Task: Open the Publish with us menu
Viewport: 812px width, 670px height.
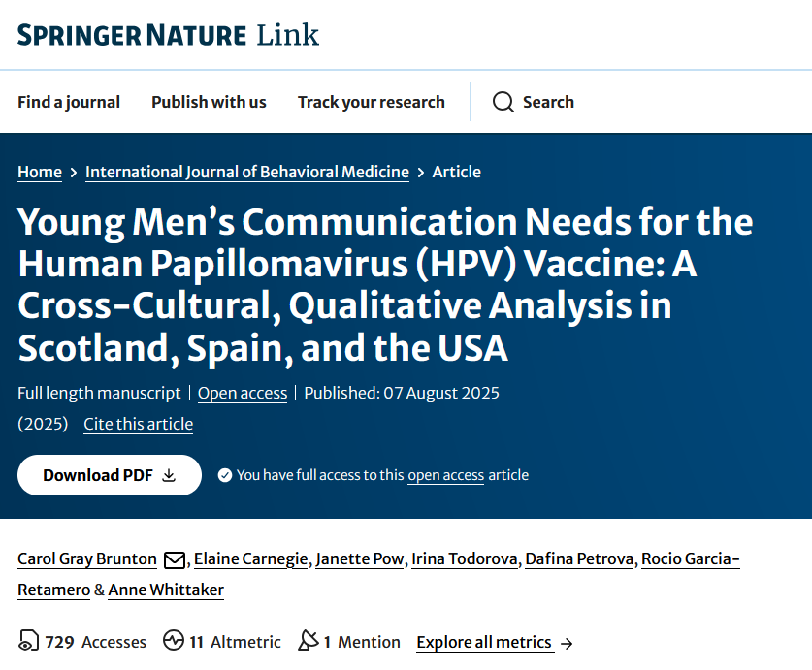Action: 209,102
